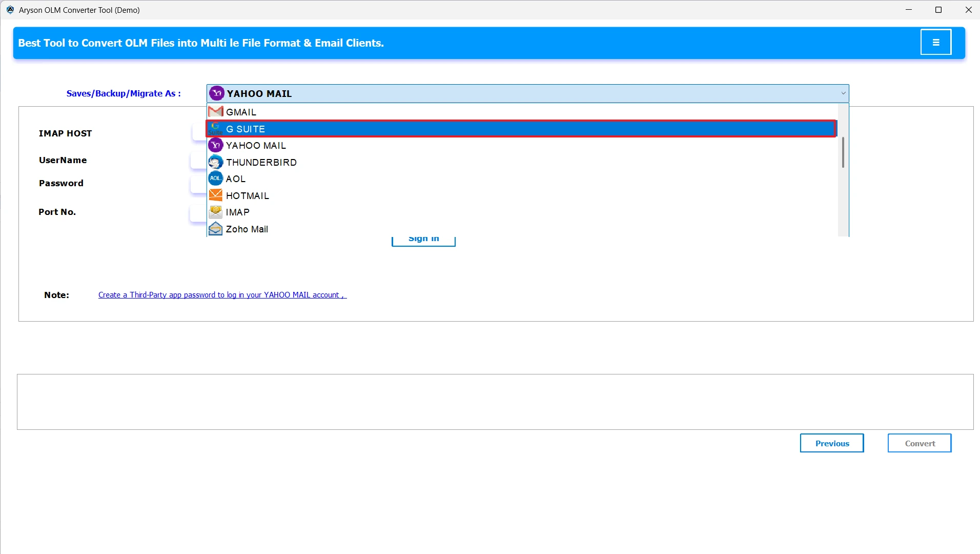The image size is (980, 554).
Task: Click the Sign In button
Action: pyautogui.click(x=423, y=238)
